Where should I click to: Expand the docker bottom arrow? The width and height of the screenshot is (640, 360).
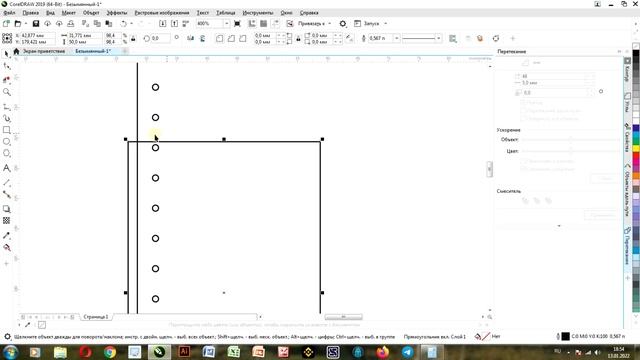559,226
